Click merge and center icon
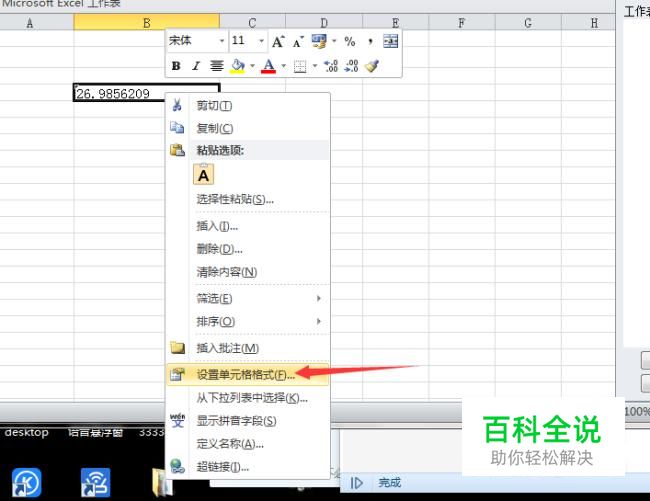 (390, 41)
